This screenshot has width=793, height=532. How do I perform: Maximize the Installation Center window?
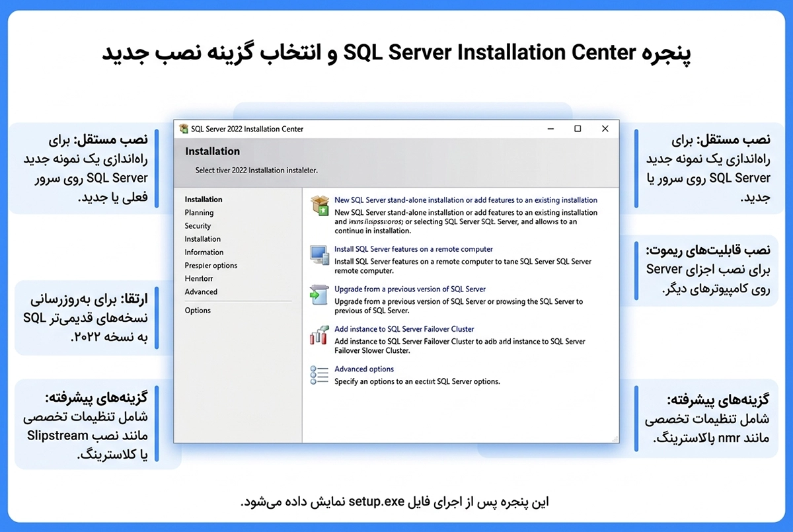(578, 129)
